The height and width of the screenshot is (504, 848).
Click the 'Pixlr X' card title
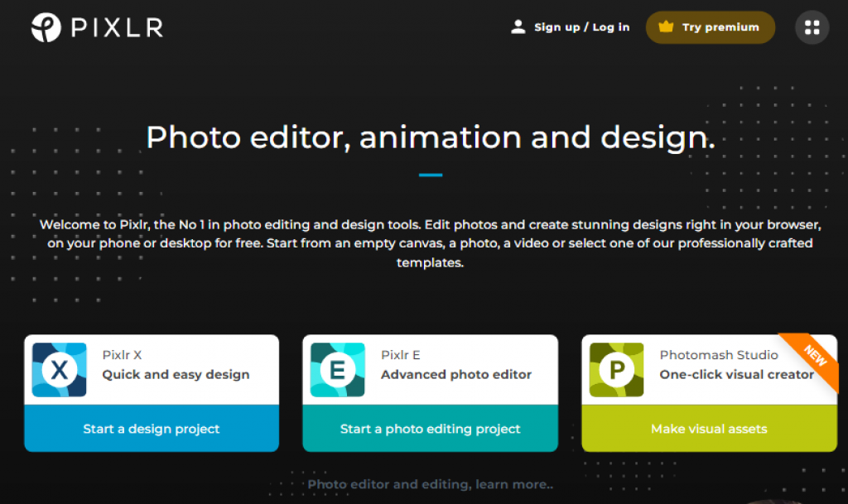point(123,355)
